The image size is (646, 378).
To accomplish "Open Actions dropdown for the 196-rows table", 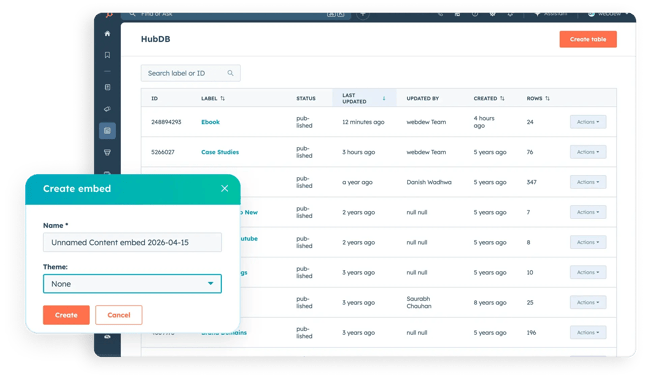I will (x=588, y=333).
